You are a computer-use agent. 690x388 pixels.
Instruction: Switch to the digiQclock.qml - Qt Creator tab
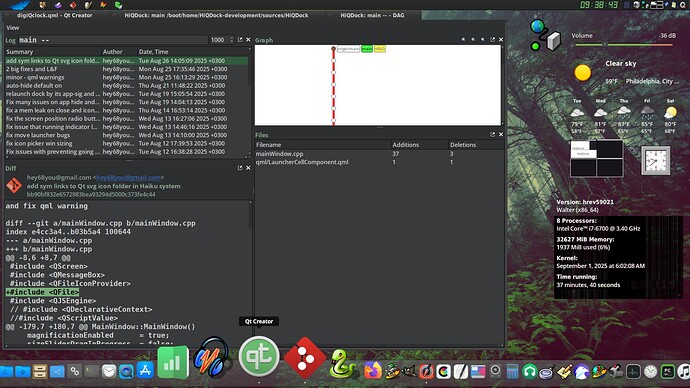tap(55, 15)
